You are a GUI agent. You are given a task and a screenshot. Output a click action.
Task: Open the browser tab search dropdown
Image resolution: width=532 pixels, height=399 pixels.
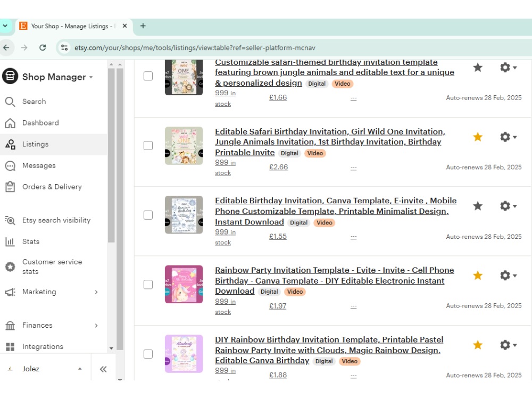[x=5, y=26]
